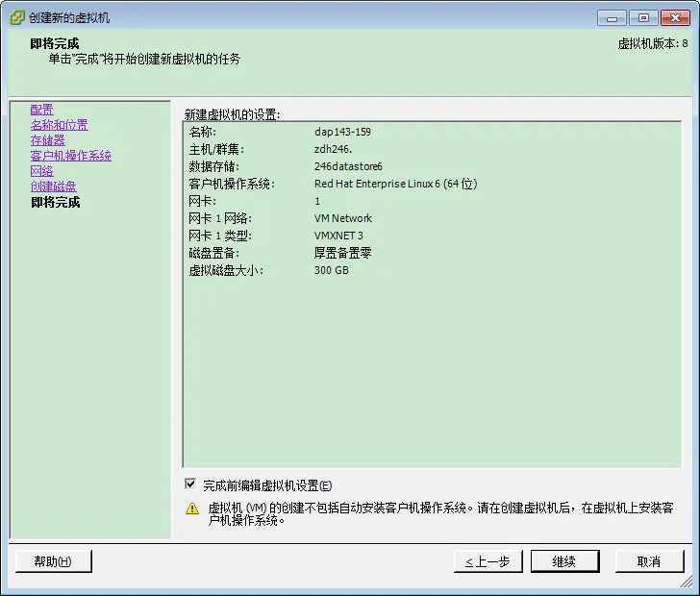
Task: Open the 创建磁盘 step link
Action: (54, 186)
